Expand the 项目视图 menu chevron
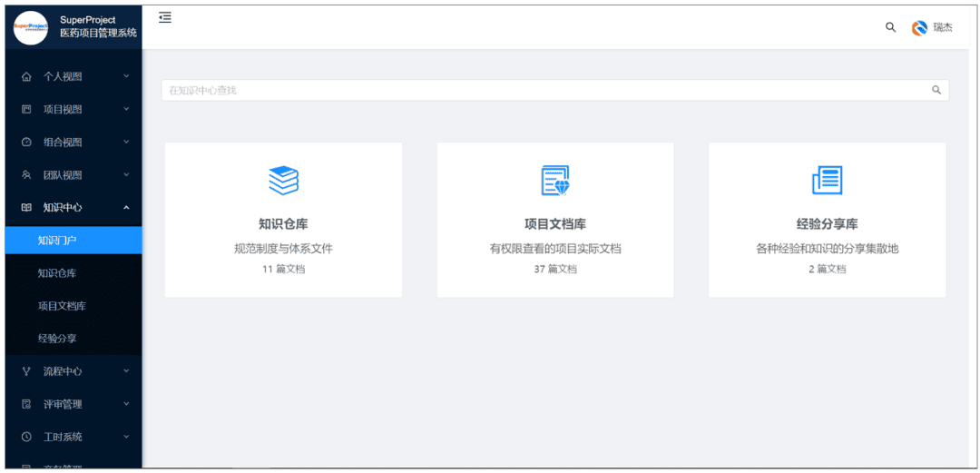Image resolution: width=980 pixels, height=473 pixels. point(126,110)
